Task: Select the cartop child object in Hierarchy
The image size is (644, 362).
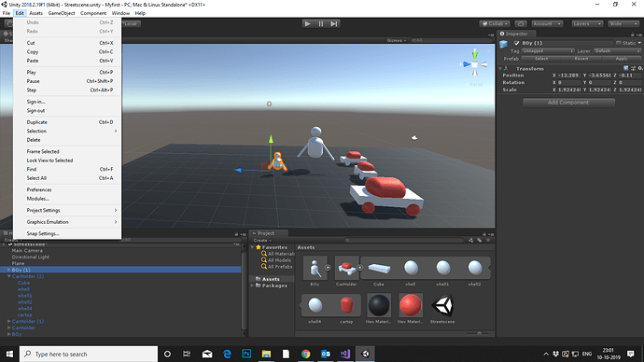Action: [x=24, y=314]
